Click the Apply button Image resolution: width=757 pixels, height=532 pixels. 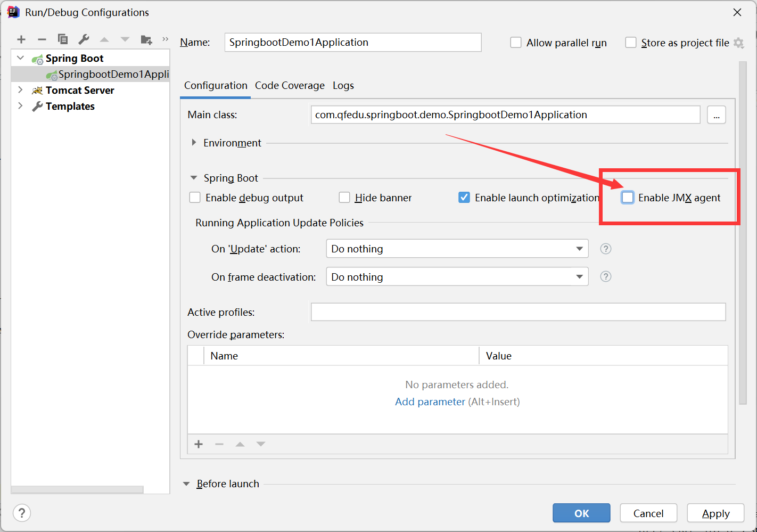(x=715, y=513)
